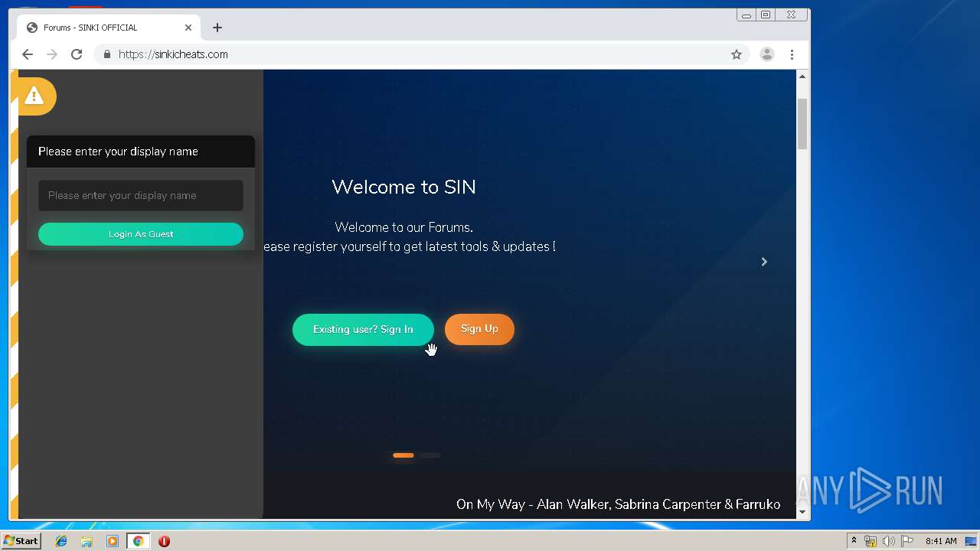Click the show desktop tray icon

[x=971, y=541]
